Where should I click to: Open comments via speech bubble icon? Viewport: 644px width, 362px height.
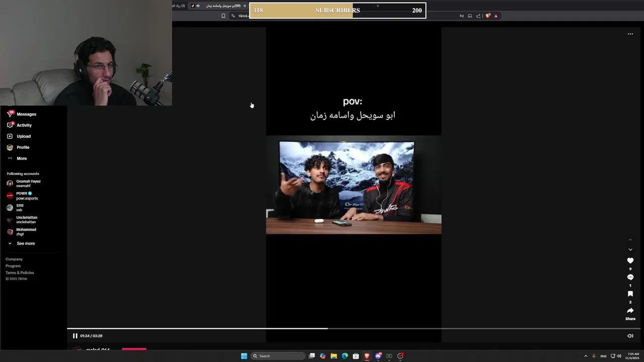click(x=630, y=277)
